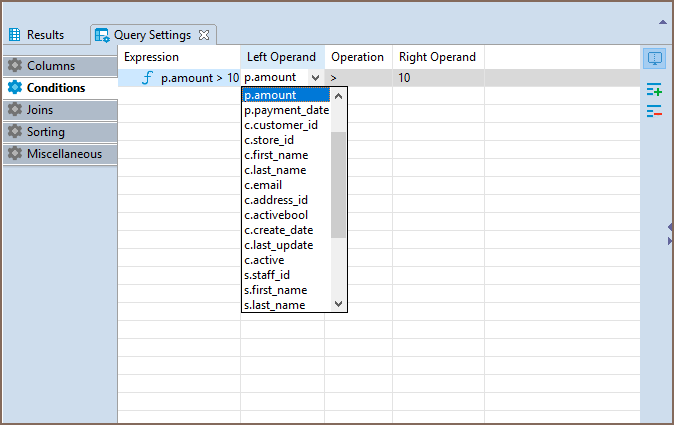Image resolution: width=674 pixels, height=425 pixels.
Task: Click the function icon beside p.amount > 10
Action: (x=147, y=78)
